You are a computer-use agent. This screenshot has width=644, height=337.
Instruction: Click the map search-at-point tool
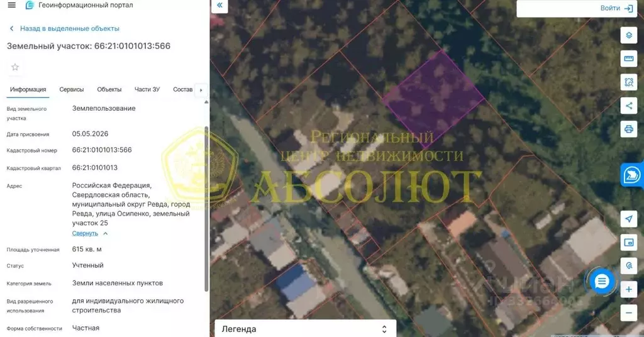tap(629, 265)
